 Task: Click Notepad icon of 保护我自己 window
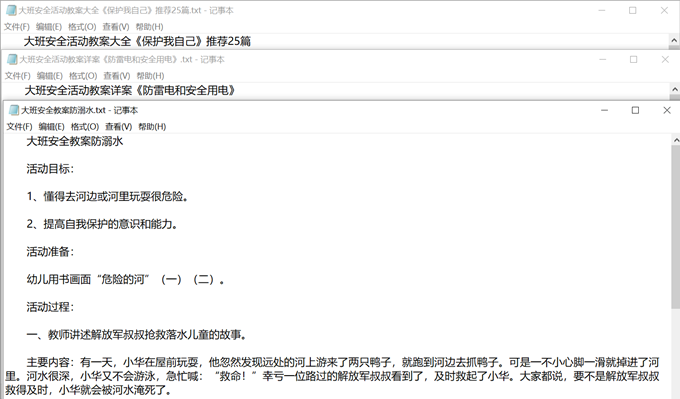tap(11, 10)
